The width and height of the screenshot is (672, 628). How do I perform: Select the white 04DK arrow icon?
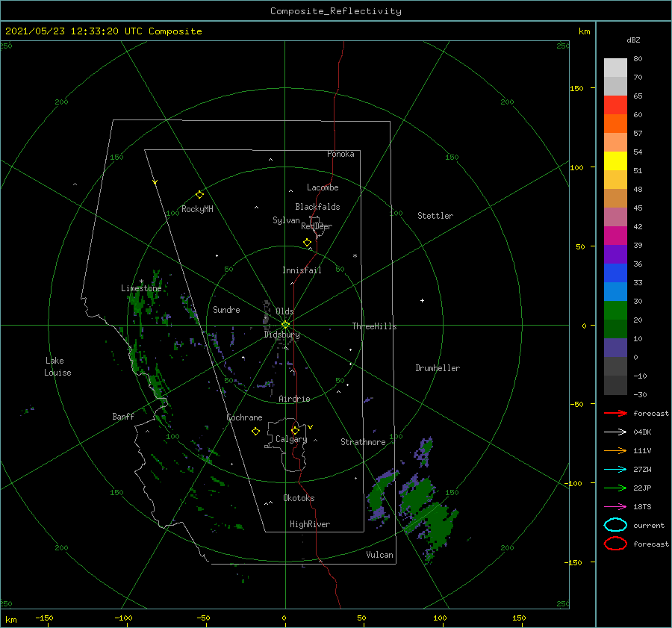coord(615,432)
